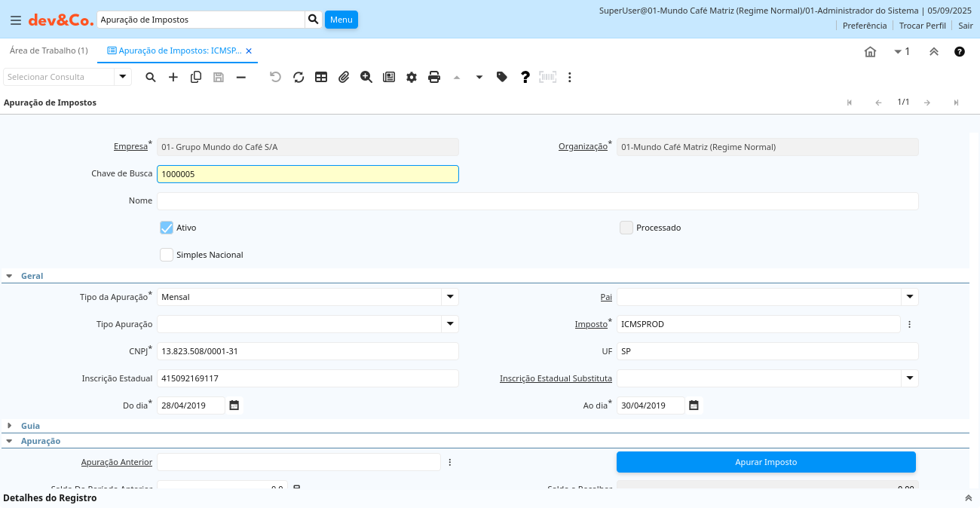Switch to Área de Trabalho tab
Viewport: 980px width, 508px height.
48,50
